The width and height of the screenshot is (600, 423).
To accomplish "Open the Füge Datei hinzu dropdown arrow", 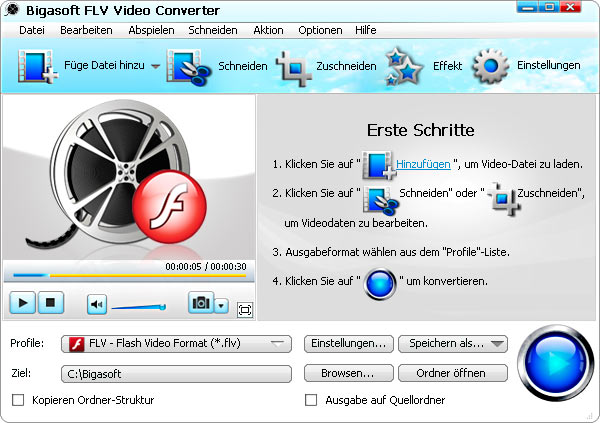I will [x=155, y=66].
